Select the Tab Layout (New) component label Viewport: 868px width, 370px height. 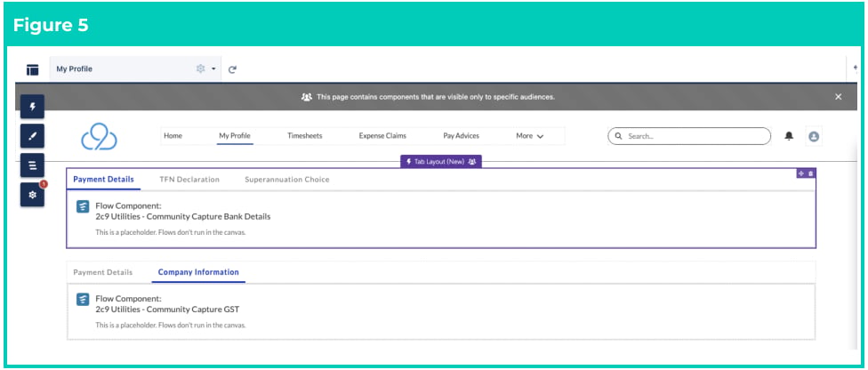click(x=440, y=162)
